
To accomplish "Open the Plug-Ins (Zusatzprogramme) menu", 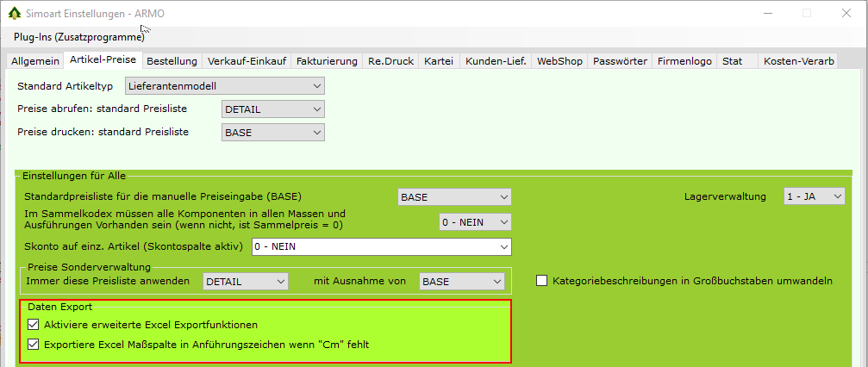I will click(x=78, y=37).
